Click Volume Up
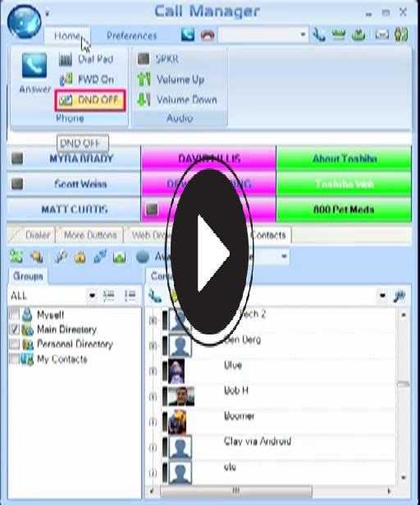The width and height of the screenshot is (420, 505). click(171, 80)
